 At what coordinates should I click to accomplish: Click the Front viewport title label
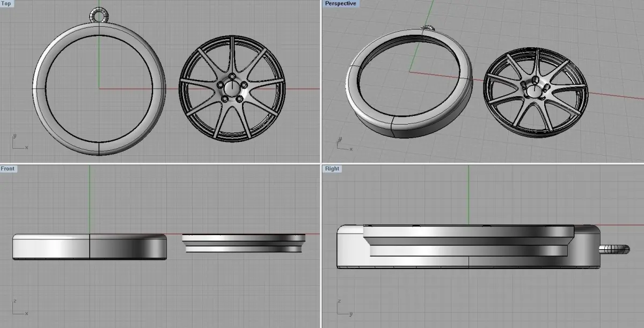point(8,169)
